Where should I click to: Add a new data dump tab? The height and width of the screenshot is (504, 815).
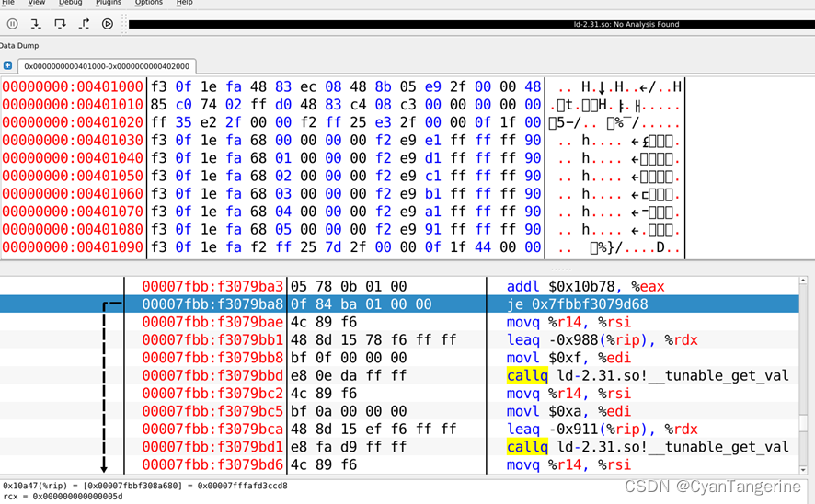point(7,65)
